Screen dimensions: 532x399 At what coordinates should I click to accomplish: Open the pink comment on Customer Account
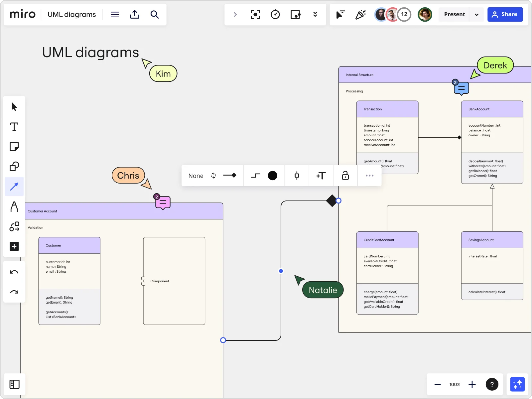point(163,202)
